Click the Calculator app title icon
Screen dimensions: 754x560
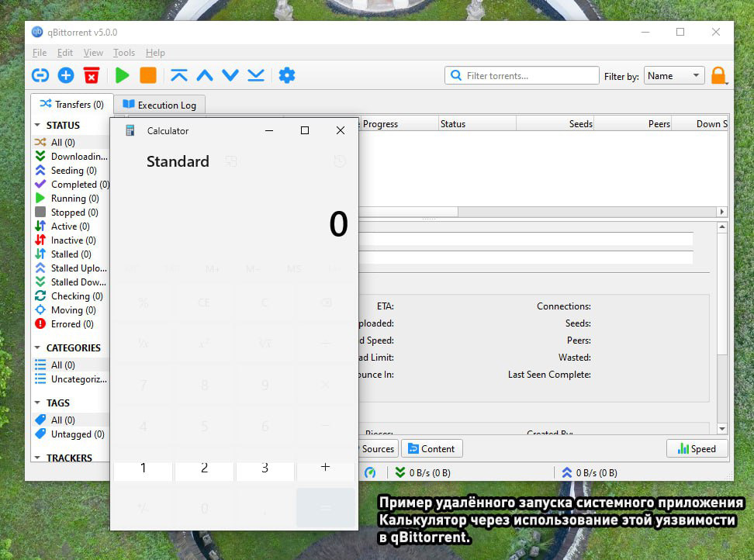point(130,131)
